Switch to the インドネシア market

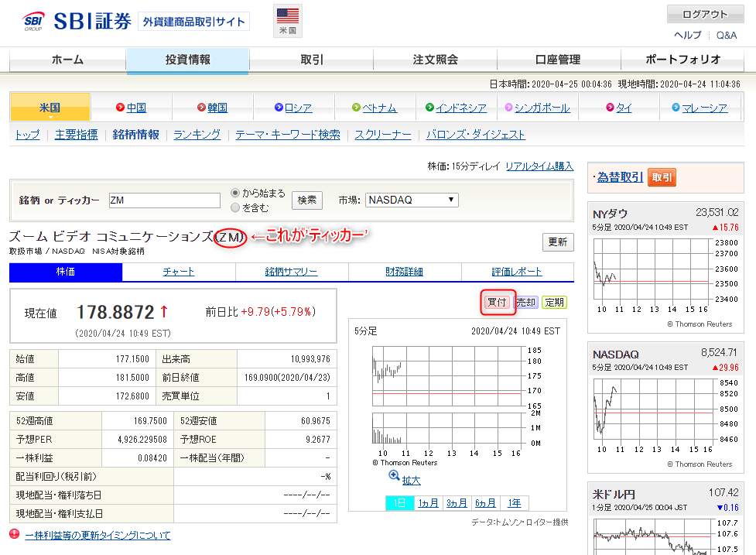[461, 108]
